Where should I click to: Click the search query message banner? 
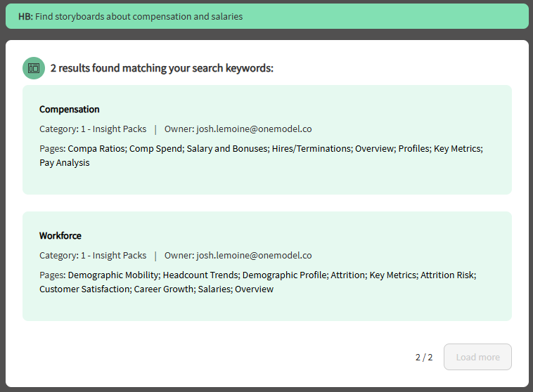pyautogui.click(x=266, y=16)
